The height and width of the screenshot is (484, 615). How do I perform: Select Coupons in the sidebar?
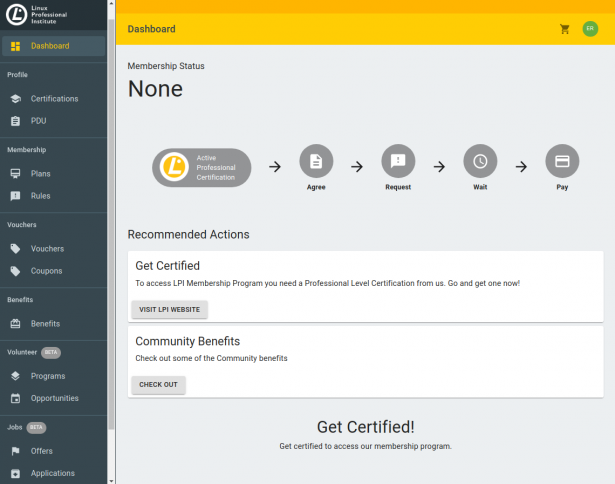[x=46, y=271]
